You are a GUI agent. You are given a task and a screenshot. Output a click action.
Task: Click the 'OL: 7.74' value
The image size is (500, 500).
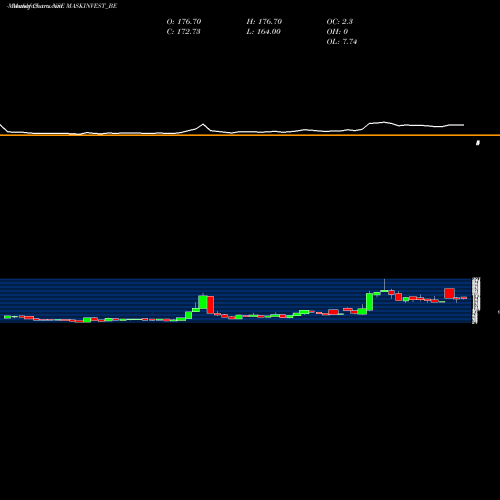(342, 42)
